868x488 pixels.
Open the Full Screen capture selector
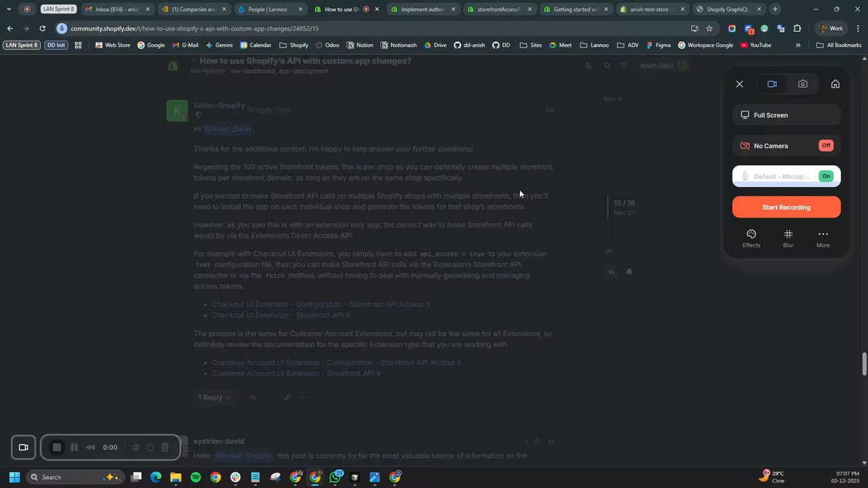pos(787,115)
